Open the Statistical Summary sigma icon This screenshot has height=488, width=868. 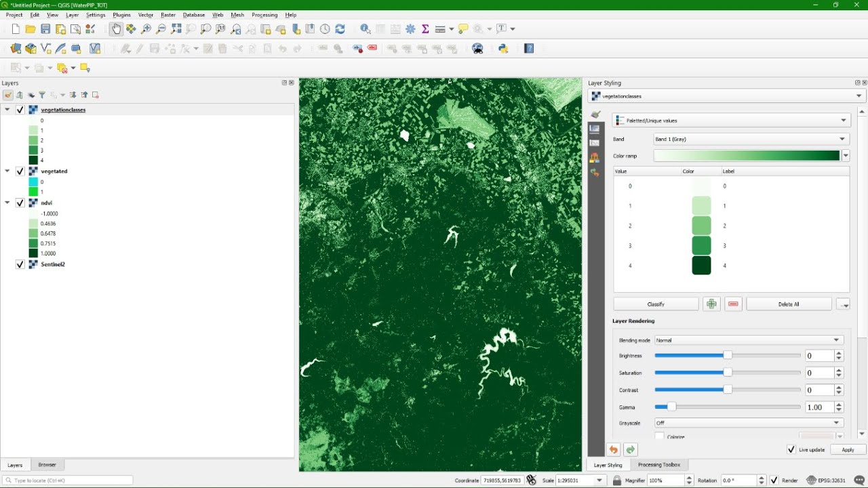425,29
